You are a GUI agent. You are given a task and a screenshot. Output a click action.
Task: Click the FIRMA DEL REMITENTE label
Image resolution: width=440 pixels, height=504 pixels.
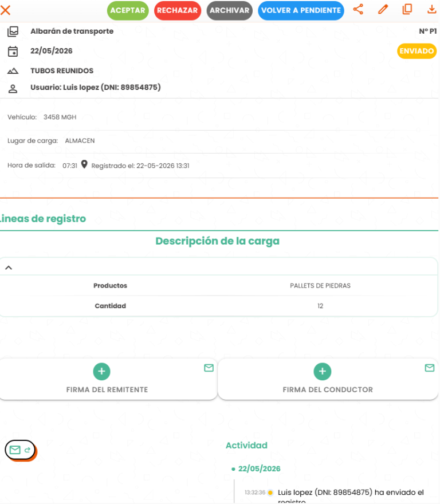(x=107, y=389)
